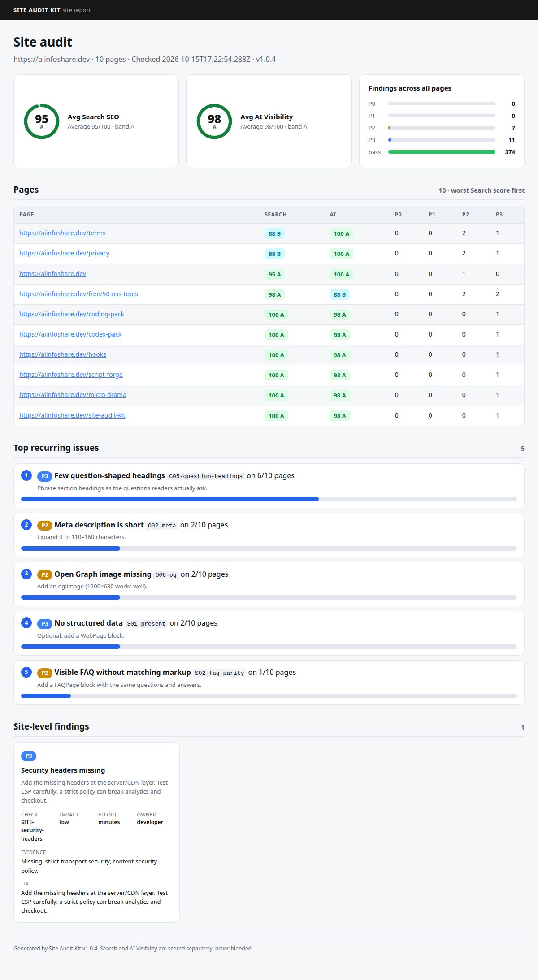Click the pass findings bar in Findings panel
Viewport: 538px width, 980px height.
tap(442, 152)
